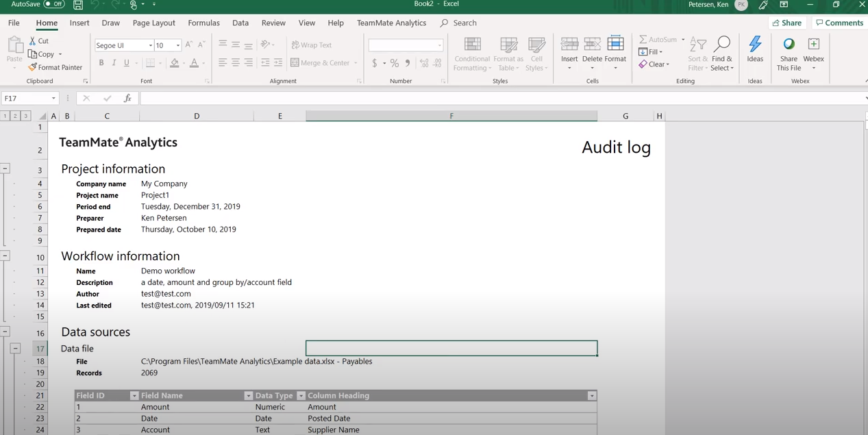Click the Share button
The width and height of the screenshot is (868, 435).
click(786, 23)
